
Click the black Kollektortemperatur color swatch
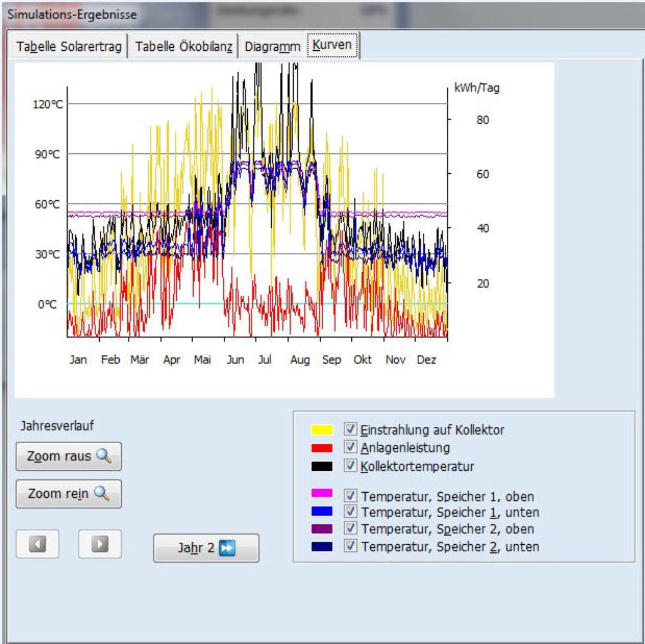(x=322, y=466)
